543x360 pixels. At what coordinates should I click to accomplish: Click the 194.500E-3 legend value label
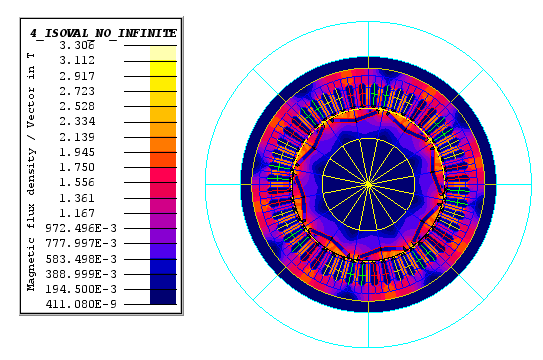click(81, 289)
